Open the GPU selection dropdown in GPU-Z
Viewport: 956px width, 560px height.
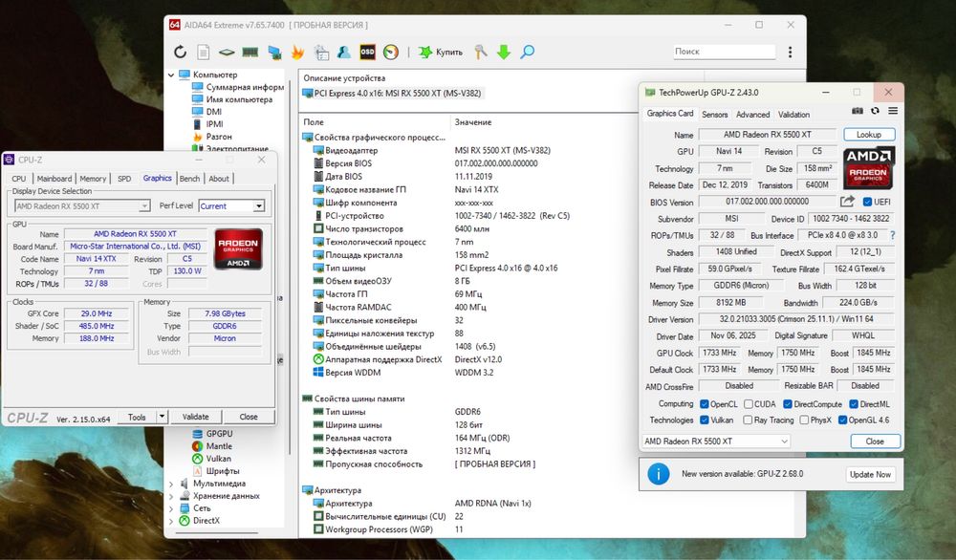pos(716,442)
